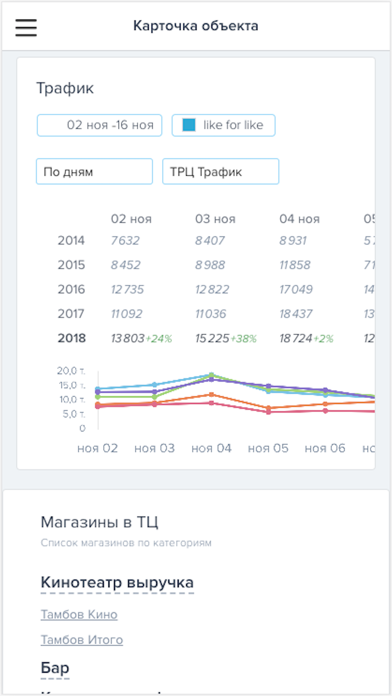Click the 2015 row label
Image resolution: width=392 pixels, height=696 pixels.
(71, 265)
